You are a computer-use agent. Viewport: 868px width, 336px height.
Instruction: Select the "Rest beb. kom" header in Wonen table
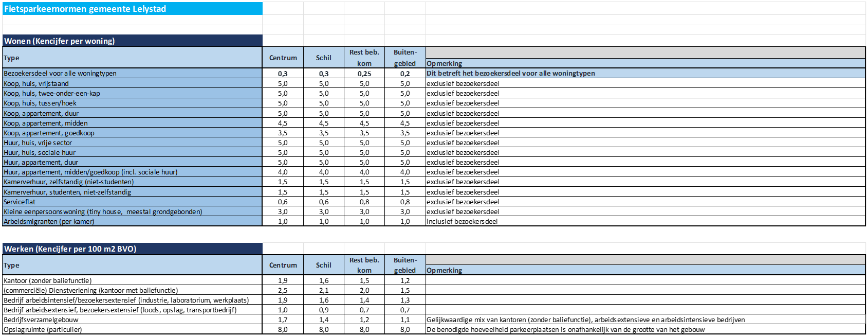[364, 58]
